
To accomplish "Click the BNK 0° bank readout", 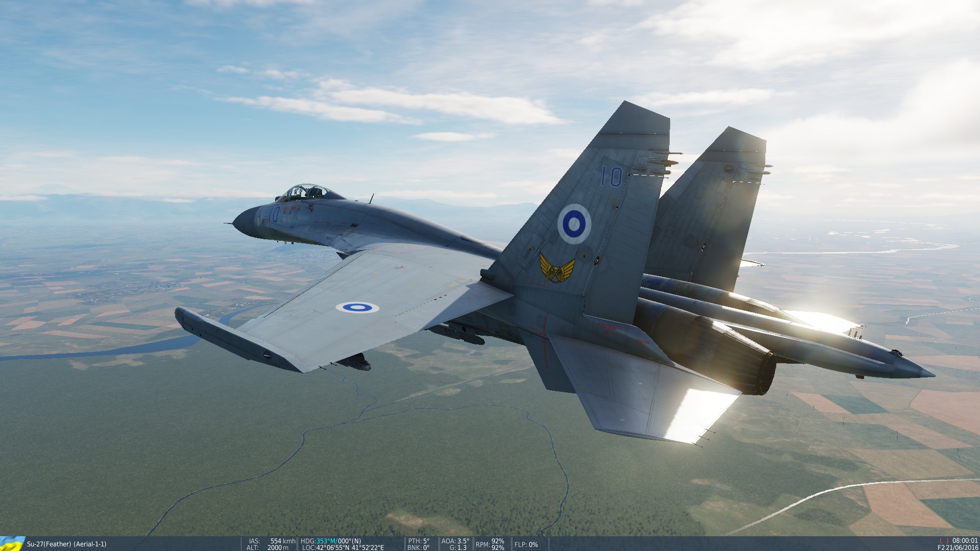I will tap(419, 548).
